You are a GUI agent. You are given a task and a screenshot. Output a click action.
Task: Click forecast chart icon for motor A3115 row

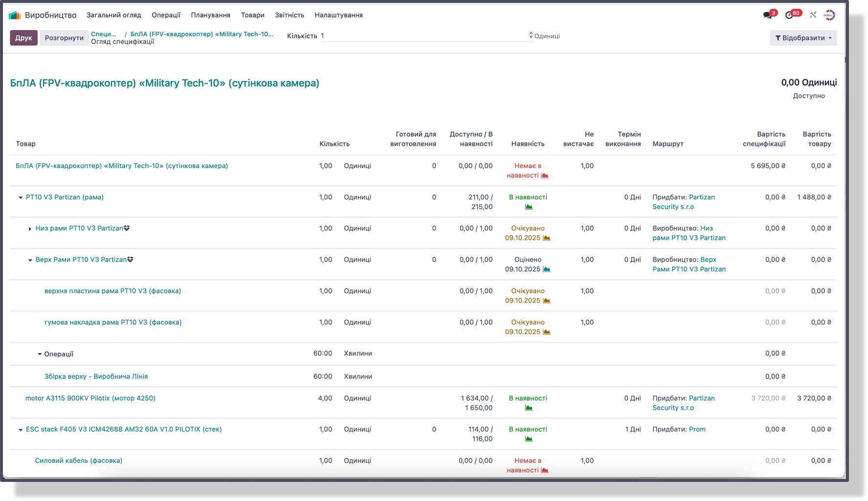tap(528, 408)
